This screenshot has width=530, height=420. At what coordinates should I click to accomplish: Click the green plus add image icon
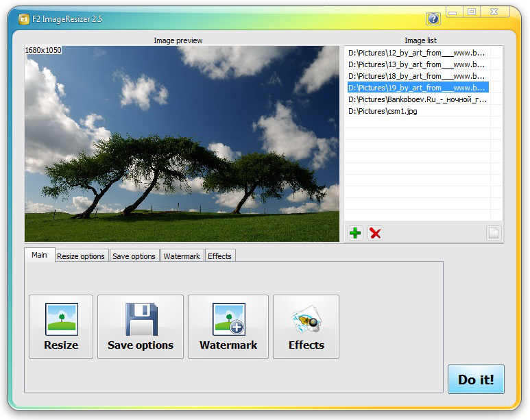355,233
